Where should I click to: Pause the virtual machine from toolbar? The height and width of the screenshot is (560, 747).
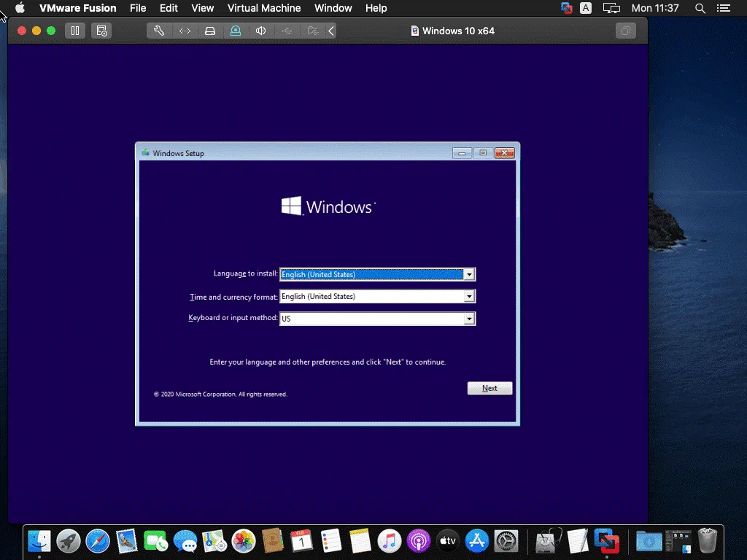click(74, 31)
